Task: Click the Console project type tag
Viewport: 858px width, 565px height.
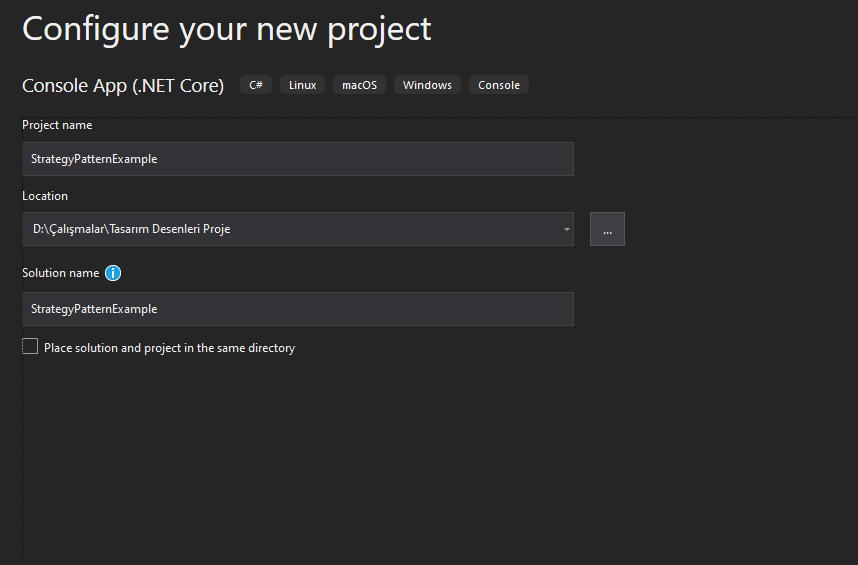Action: tap(499, 85)
